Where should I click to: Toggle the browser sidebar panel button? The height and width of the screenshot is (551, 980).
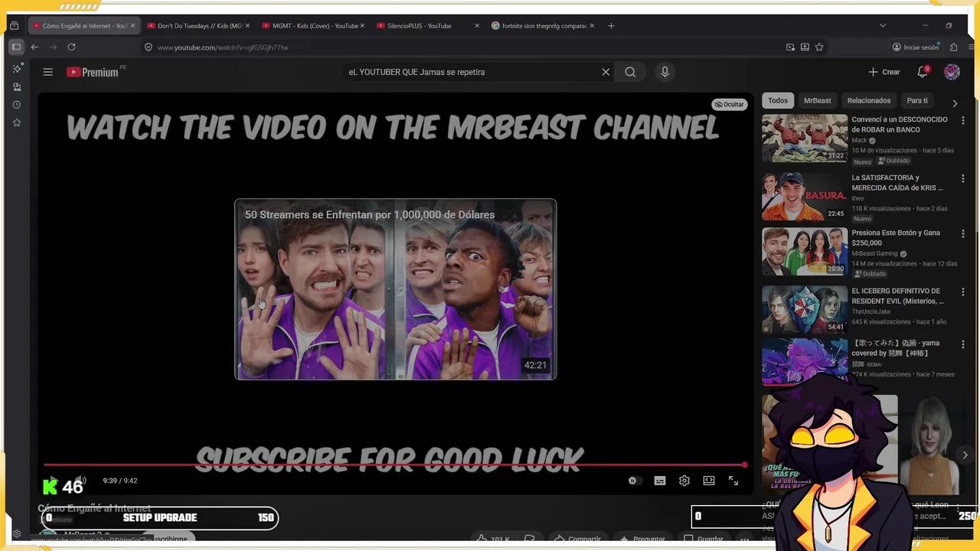tap(16, 47)
